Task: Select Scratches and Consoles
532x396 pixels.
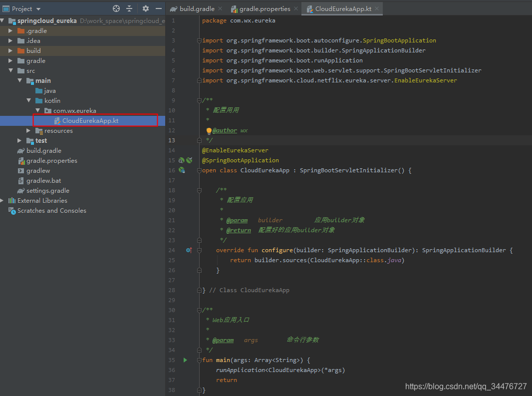Action: 51,211
